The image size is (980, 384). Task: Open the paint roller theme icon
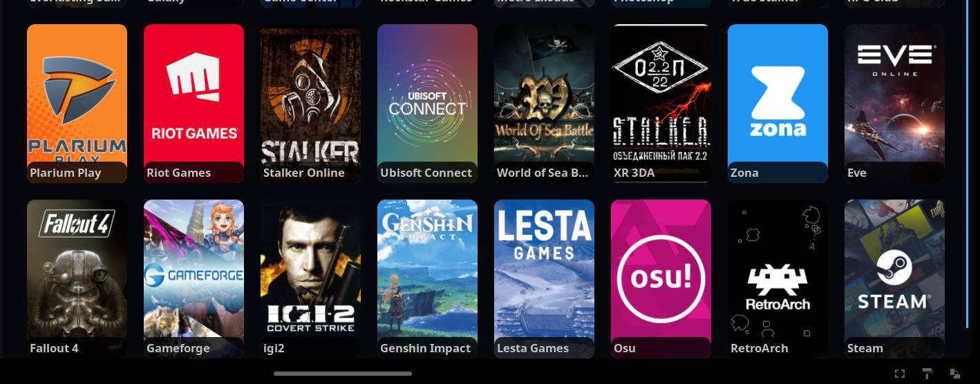click(927, 374)
